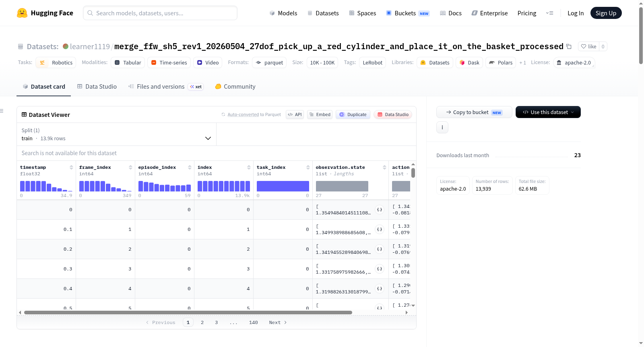644x347 pixels.
Task: Sort by the episode_index column arrows
Action: (190, 167)
